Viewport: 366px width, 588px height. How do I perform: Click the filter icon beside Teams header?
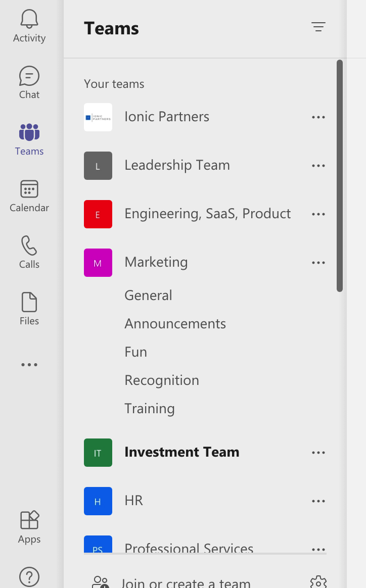(x=318, y=27)
